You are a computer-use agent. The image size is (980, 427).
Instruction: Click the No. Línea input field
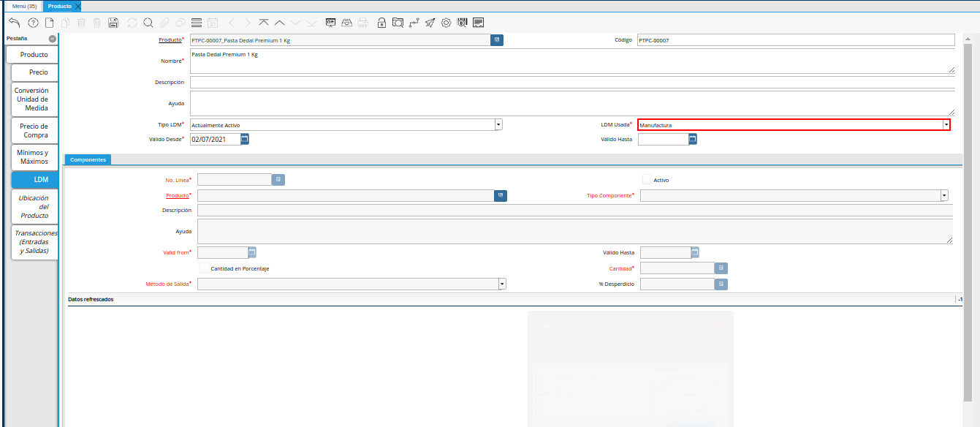pyautogui.click(x=234, y=179)
